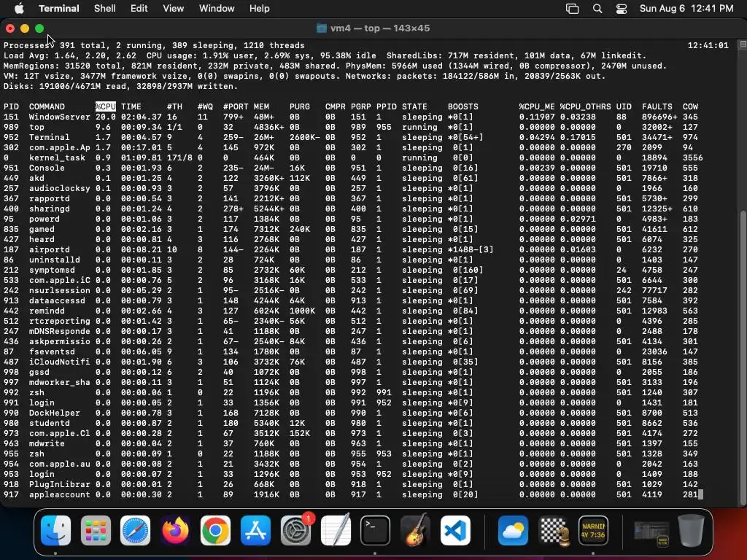Open the Trash in the dock
The image size is (747, 560).
coord(692,530)
